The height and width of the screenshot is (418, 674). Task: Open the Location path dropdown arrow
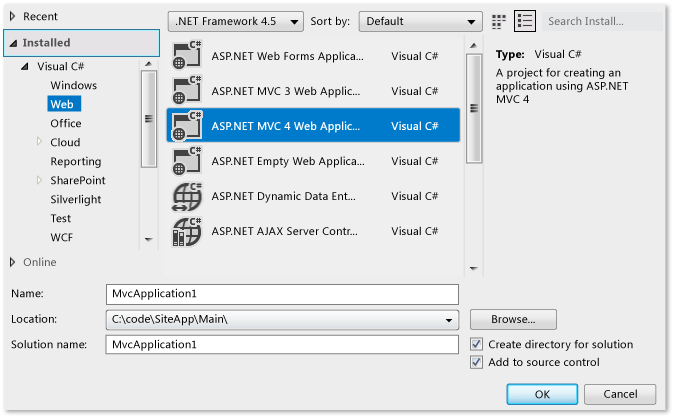(449, 320)
